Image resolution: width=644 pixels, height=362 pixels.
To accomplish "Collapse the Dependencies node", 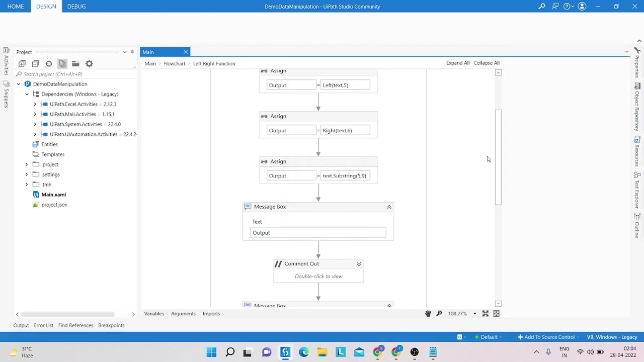I will pos(27,94).
